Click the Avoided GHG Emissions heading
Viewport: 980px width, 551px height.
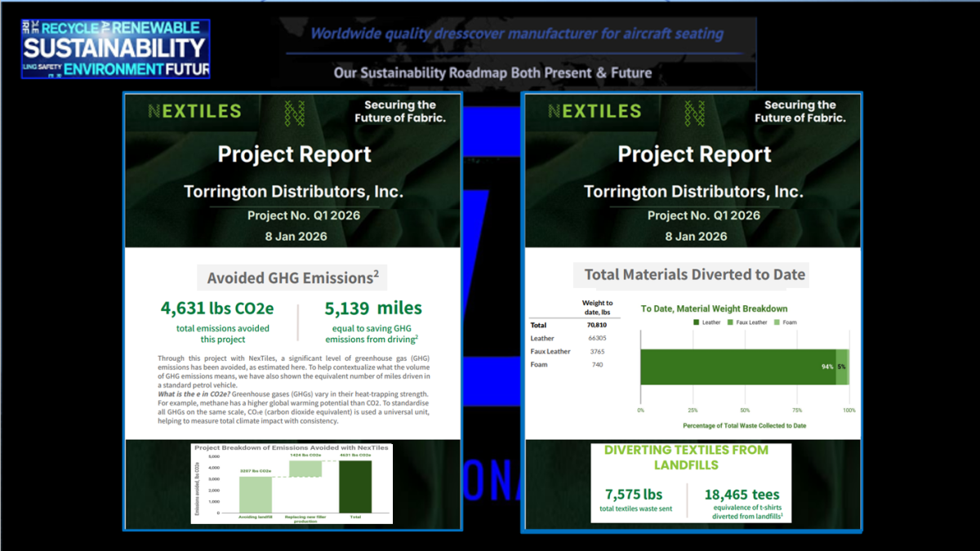(x=292, y=278)
